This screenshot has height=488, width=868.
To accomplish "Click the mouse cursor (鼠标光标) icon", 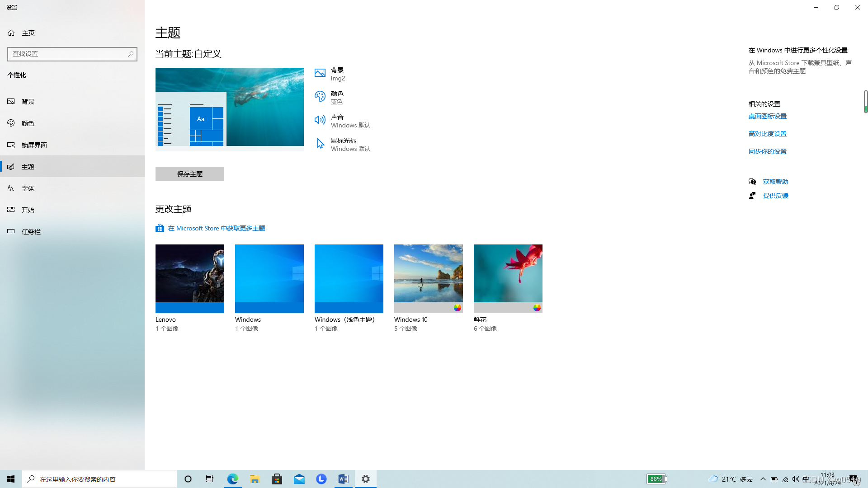I will pyautogui.click(x=320, y=144).
